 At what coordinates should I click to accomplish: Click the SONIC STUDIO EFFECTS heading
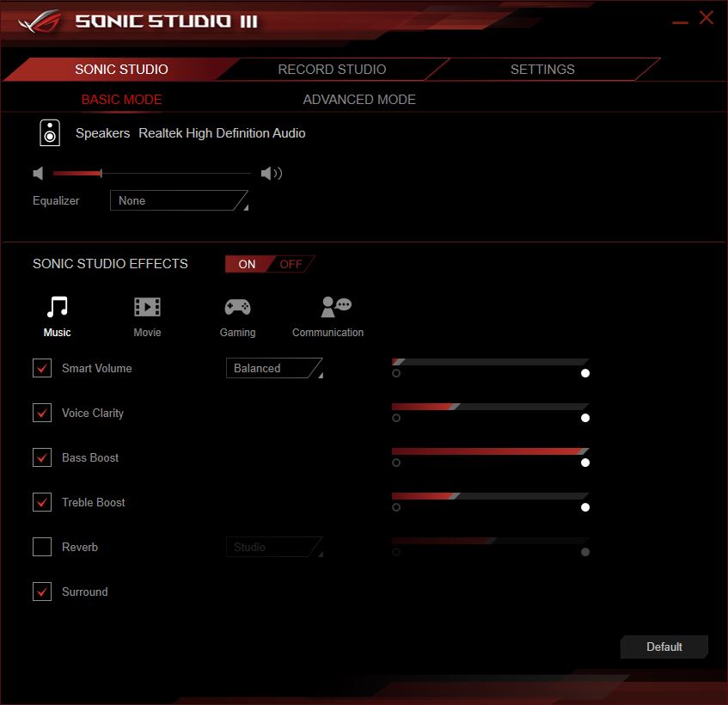point(110,264)
